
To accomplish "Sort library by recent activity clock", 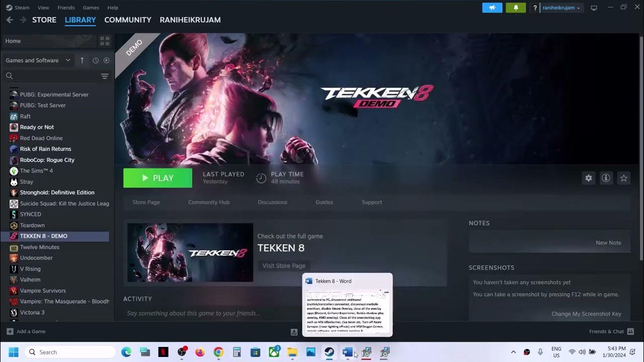I will click(x=96, y=60).
